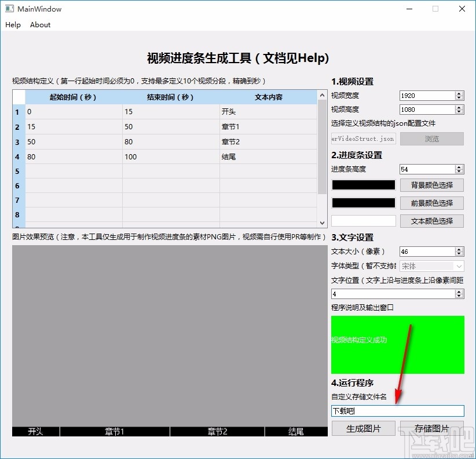Click the 浏览 button to pick json config
This screenshot has width=476, height=459.
431,139
